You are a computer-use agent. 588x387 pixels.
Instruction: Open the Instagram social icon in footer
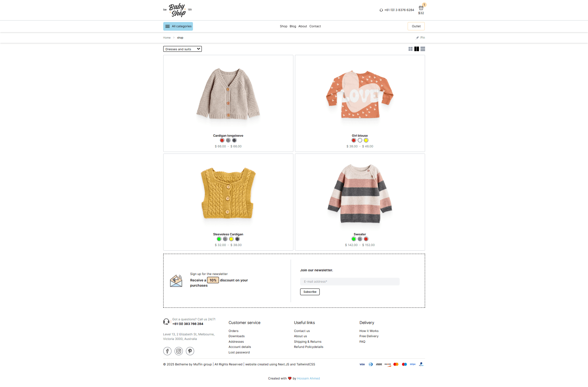(x=179, y=351)
